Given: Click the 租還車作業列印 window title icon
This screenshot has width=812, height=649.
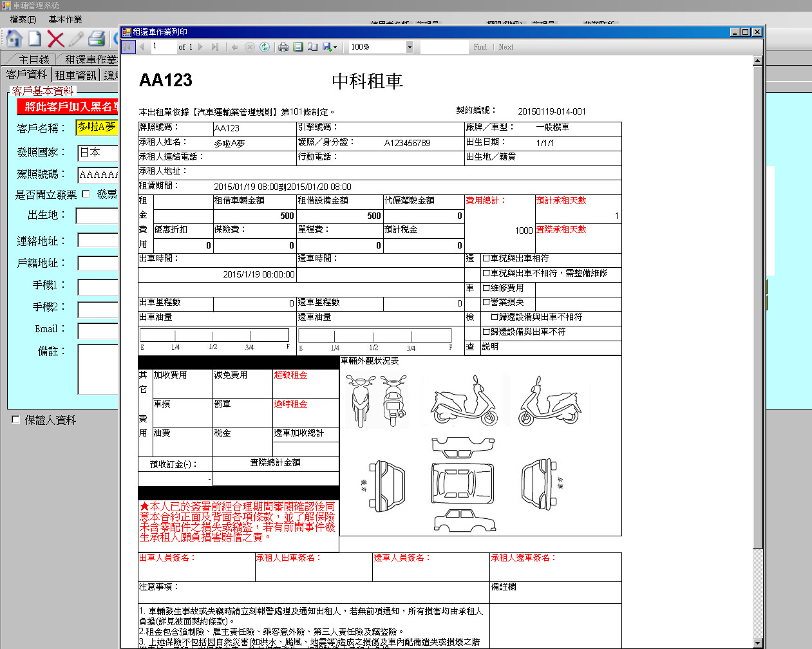Looking at the screenshot, I should pos(127,32).
